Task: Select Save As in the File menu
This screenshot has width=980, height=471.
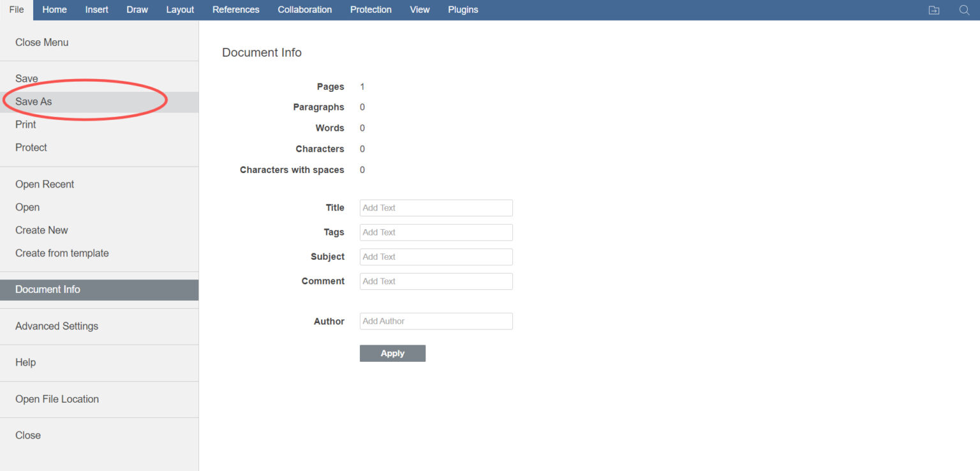Action: tap(34, 101)
